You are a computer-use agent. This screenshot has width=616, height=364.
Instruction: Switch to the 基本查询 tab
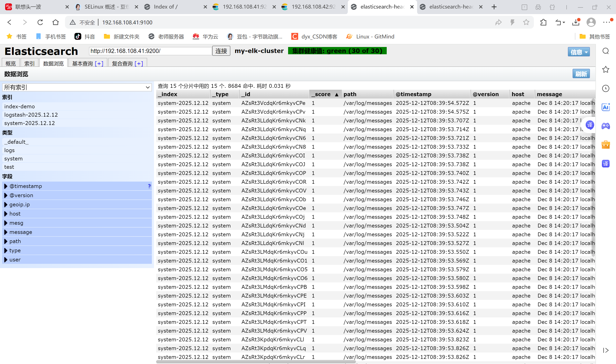pyautogui.click(x=83, y=63)
